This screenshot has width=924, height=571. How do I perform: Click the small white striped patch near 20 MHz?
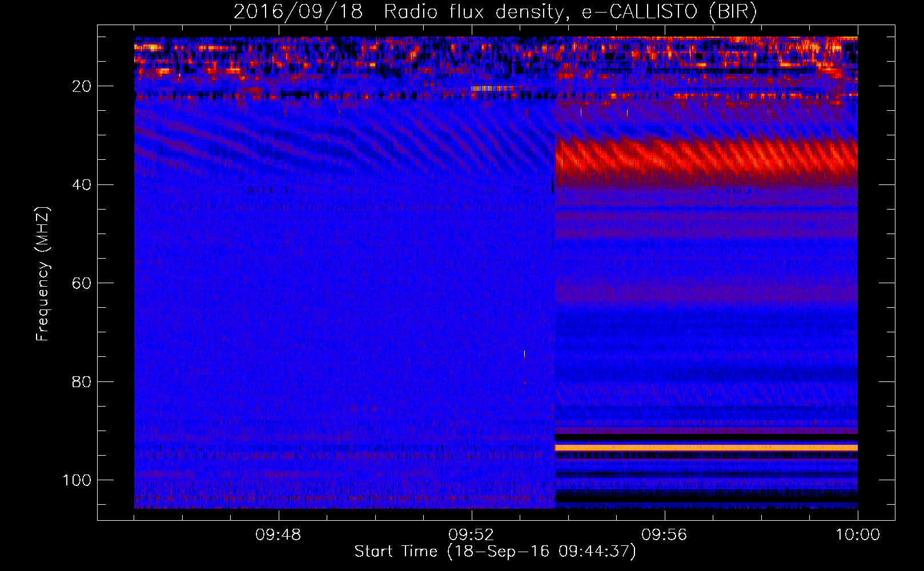[492, 89]
